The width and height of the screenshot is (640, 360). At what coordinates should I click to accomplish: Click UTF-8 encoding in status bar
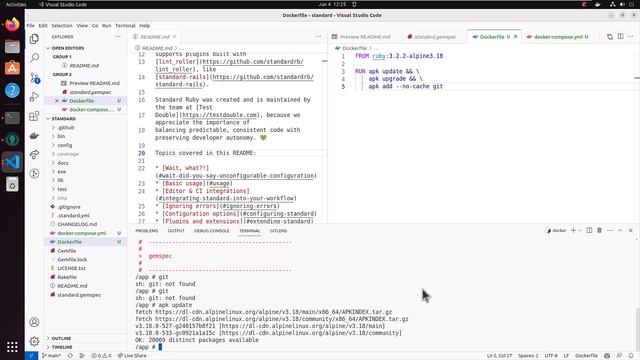[x=551, y=356]
